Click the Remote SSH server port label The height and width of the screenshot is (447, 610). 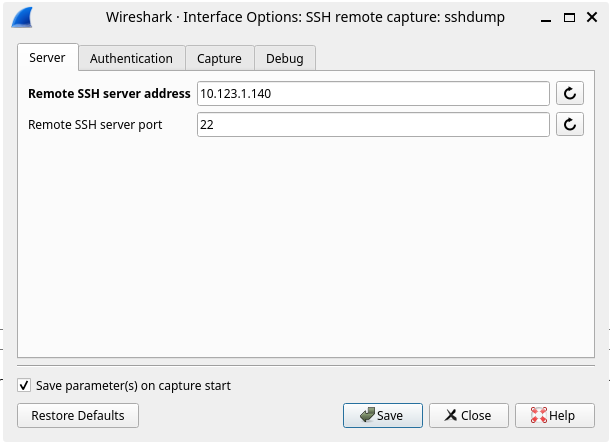[x=95, y=125]
